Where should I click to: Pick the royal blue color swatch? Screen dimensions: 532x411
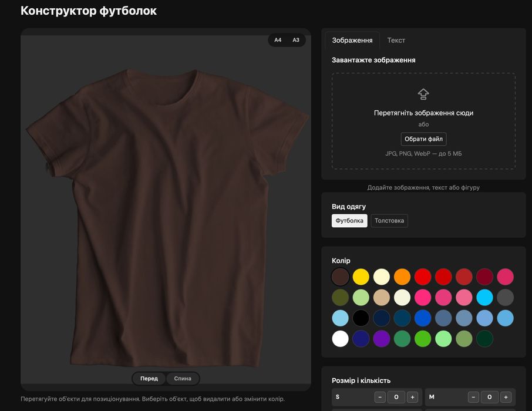pos(423,318)
